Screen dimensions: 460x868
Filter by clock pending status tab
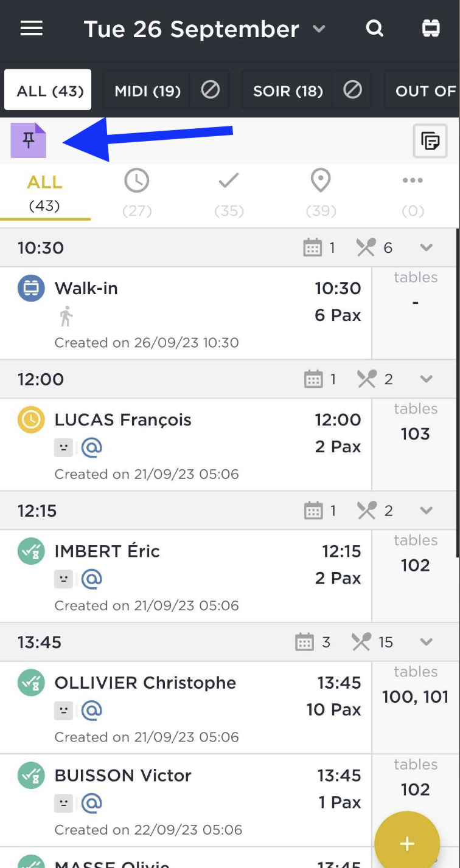(x=137, y=193)
